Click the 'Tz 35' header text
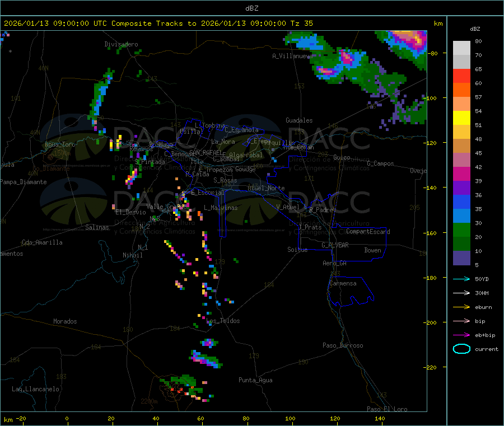 [301, 23]
